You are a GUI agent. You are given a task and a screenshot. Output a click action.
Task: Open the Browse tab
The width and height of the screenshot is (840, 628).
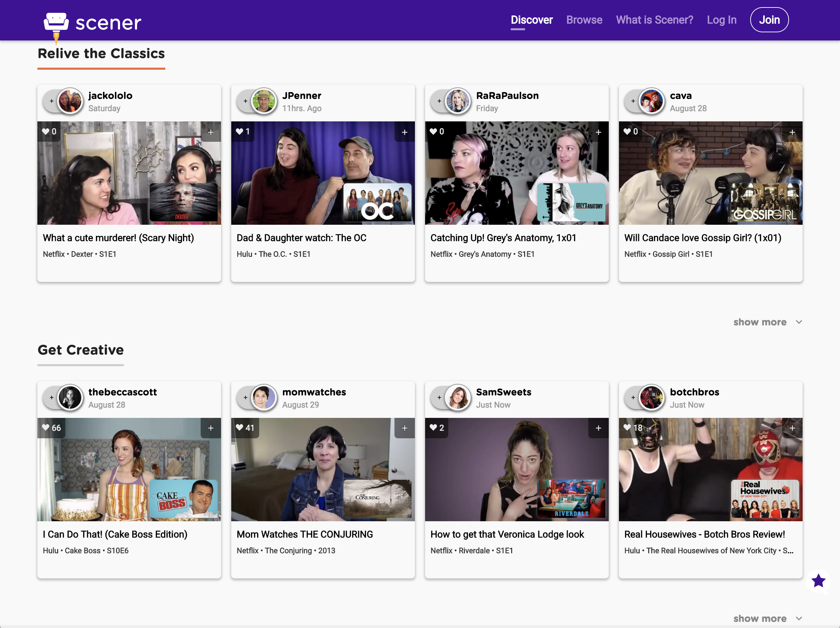(584, 20)
